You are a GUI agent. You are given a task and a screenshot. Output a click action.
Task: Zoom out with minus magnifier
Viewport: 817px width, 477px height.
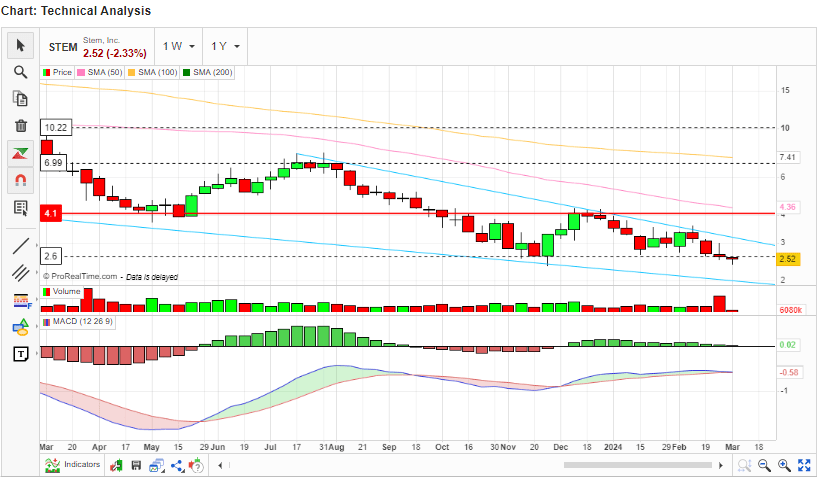764,465
